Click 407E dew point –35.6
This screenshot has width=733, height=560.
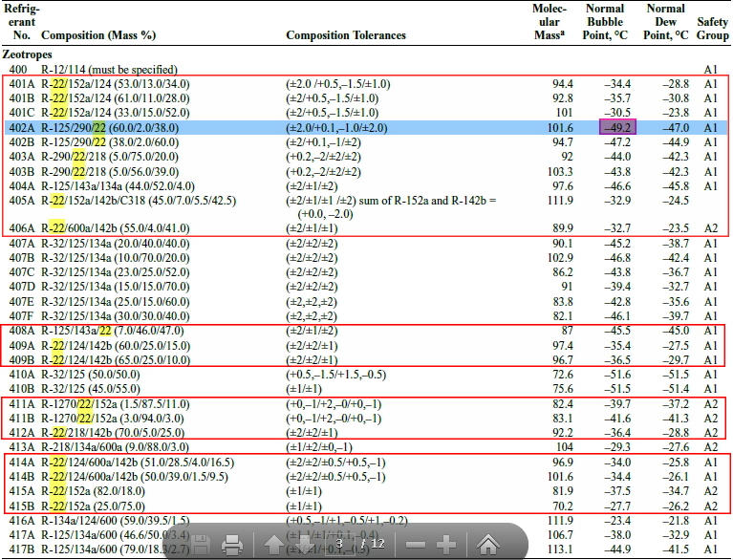pyautogui.click(x=676, y=302)
